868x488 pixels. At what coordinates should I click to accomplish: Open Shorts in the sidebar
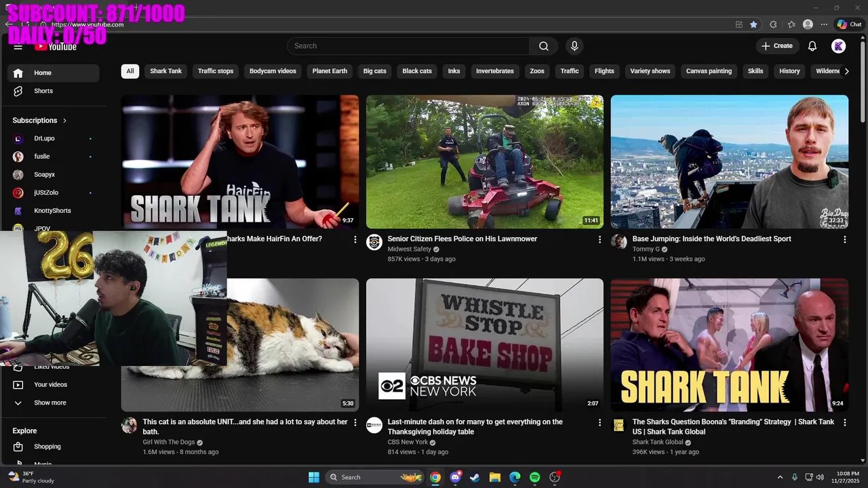click(x=54, y=91)
